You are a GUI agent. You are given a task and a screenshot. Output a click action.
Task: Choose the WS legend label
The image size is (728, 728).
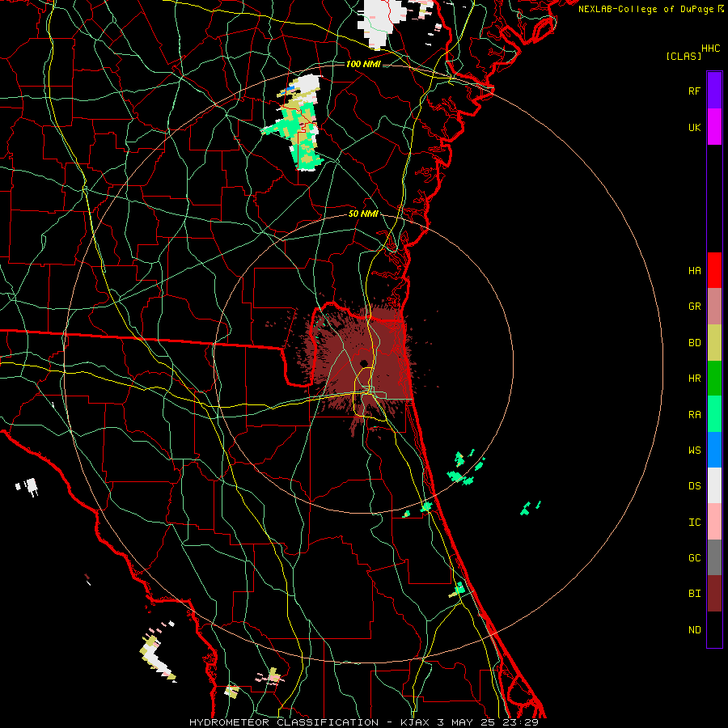click(694, 451)
